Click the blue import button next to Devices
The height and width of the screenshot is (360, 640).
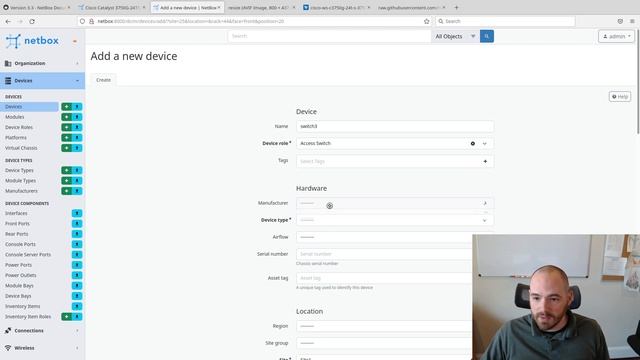pyautogui.click(x=77, y=107)
